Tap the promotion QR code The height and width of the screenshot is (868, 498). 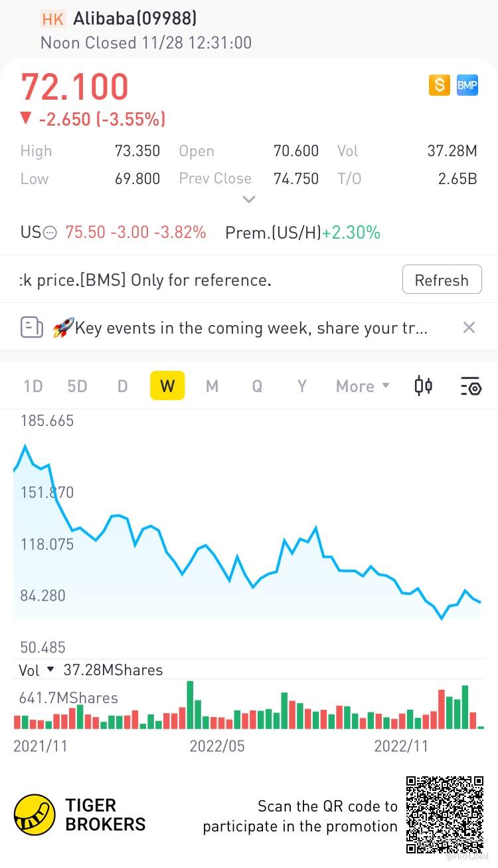[444, 814]
